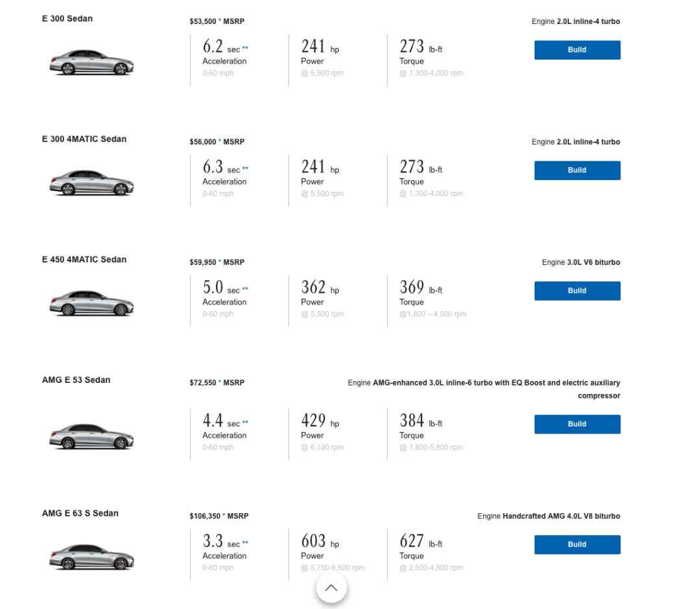Image resolution: width=700 pixels, height=609 pixels.
Task: Open the AMG E 53 Sedan car image
Action: pos(91,436)
